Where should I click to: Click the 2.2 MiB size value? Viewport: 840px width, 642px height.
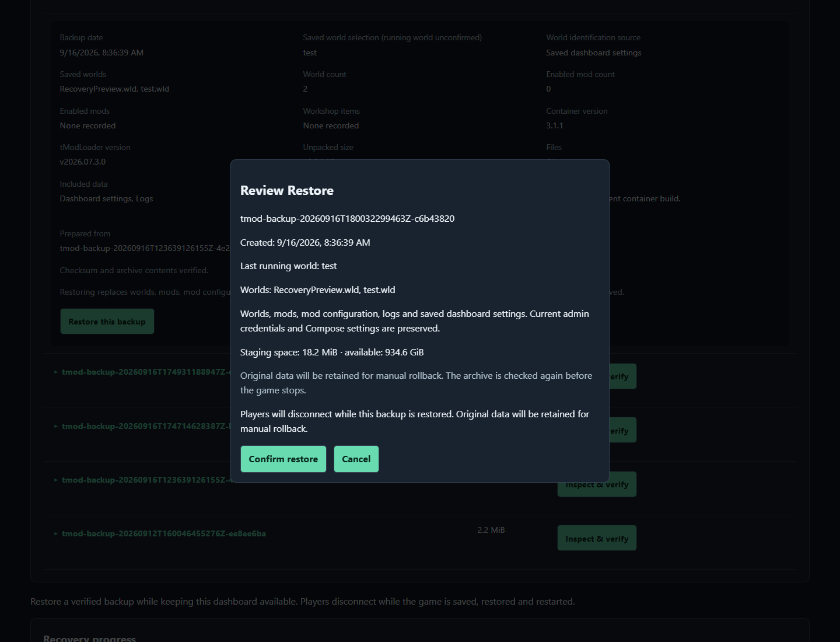click(x=491, y=530)
